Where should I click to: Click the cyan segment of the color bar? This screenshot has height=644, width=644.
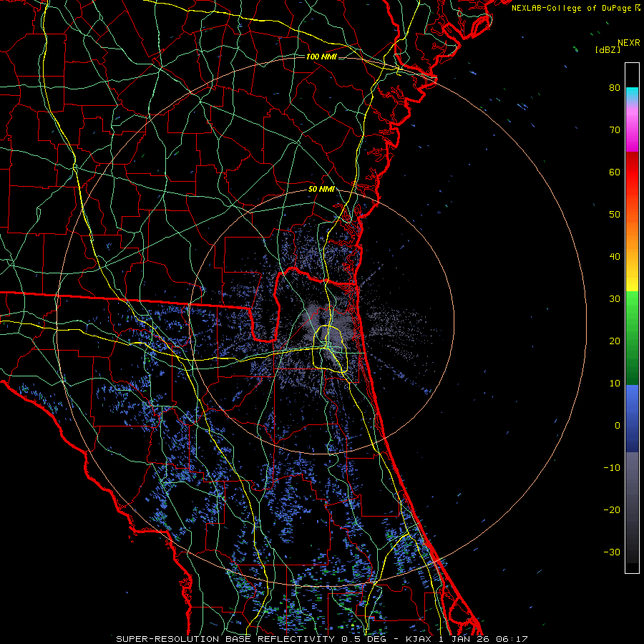[632, 94]
